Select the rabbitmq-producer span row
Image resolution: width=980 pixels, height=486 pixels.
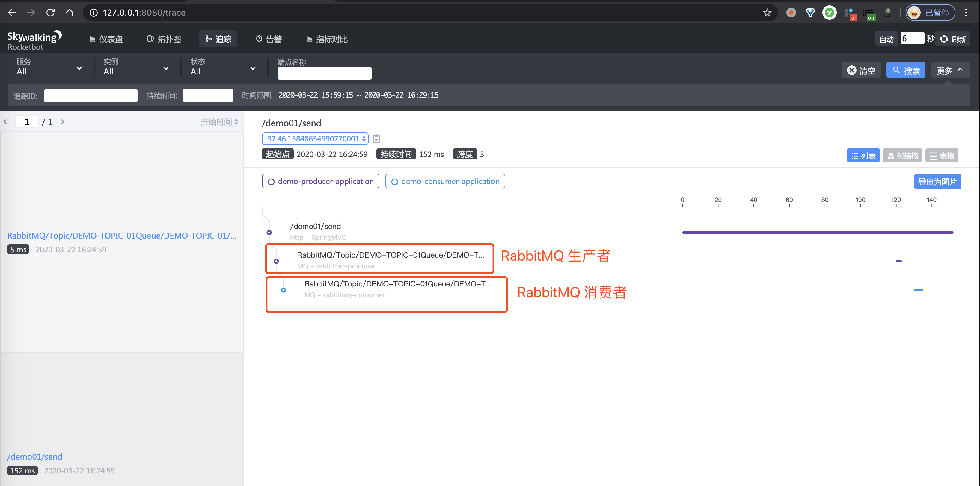click(x=390, y=260)
